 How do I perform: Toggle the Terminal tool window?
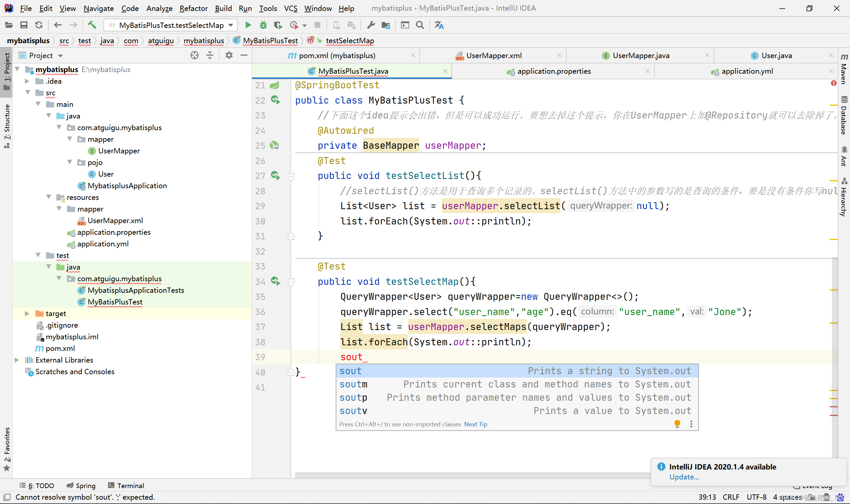tap(126, 486)
